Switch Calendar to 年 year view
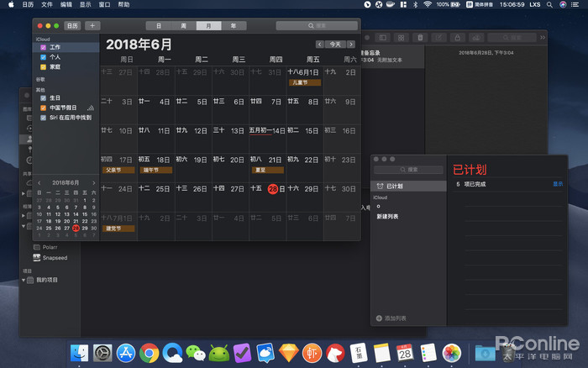588x368 pixels. click(x=234, y=25)
